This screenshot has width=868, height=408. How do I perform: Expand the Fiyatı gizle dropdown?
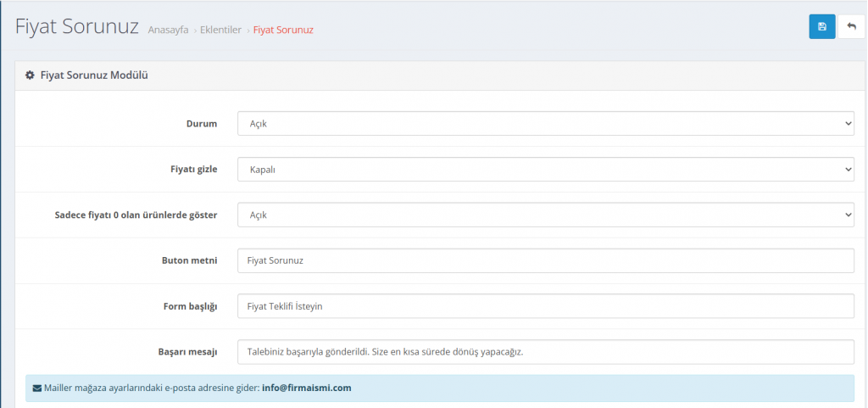545,170
